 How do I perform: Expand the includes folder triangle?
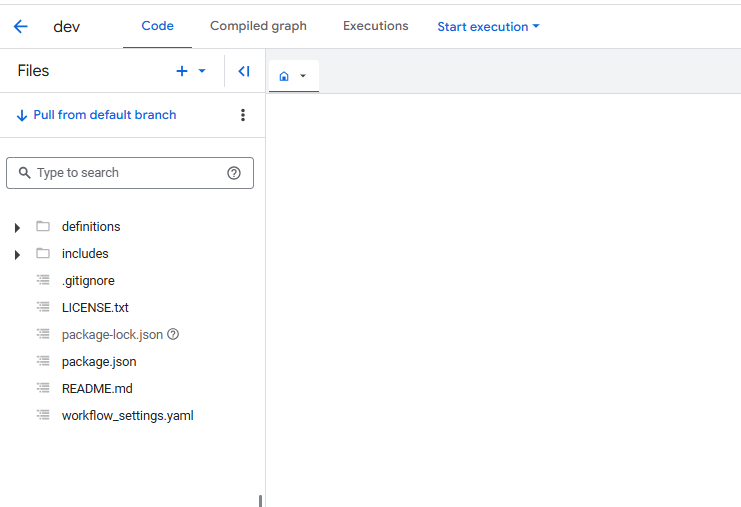pyautogui.click(x=17, y=255)
